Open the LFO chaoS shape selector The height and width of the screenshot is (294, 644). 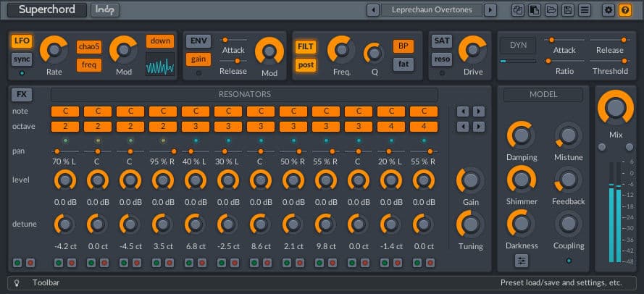(x=89, y=47)
